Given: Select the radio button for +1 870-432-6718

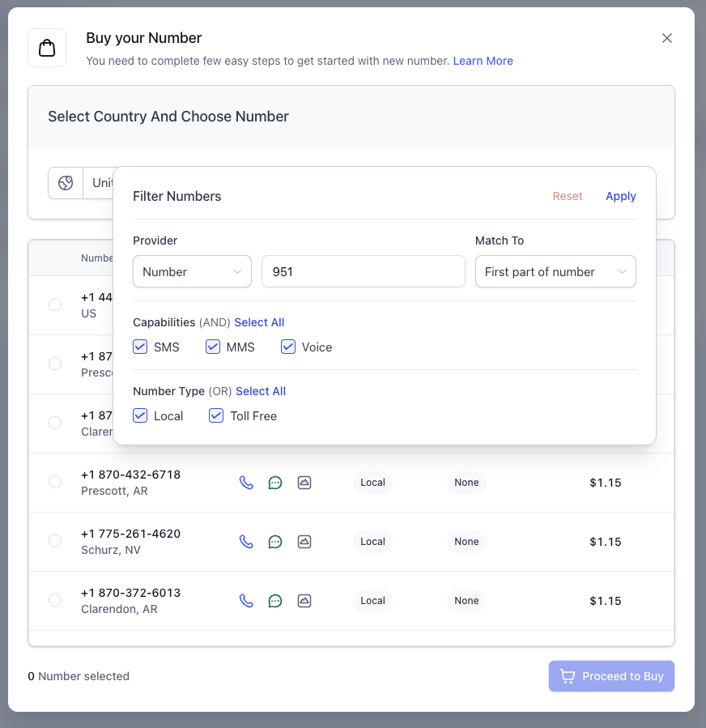Looking at the screenshot, I should coord(54,482).
